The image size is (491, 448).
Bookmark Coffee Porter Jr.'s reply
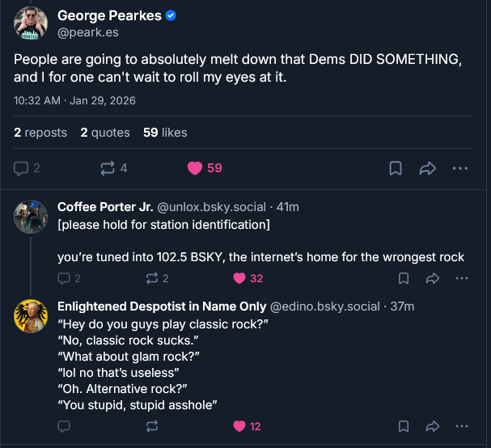(403, 278)
